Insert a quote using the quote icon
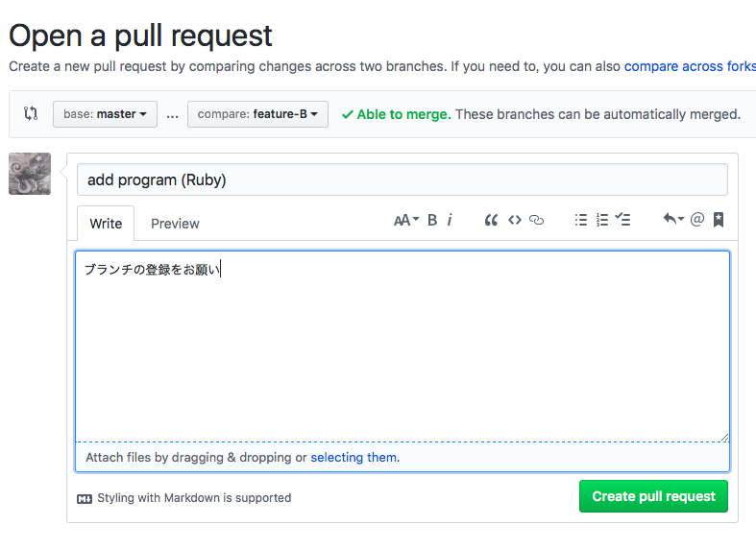 pos(491,220)
